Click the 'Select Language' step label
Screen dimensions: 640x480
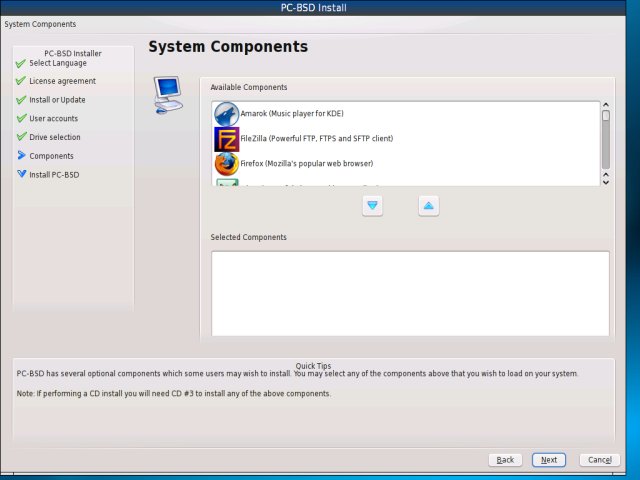(58, 63)
